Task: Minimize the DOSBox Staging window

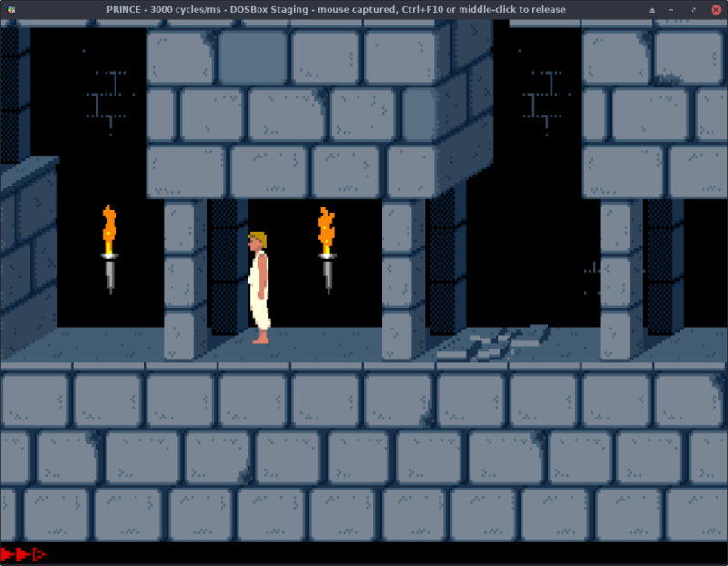Action: [x=672, y=10]
